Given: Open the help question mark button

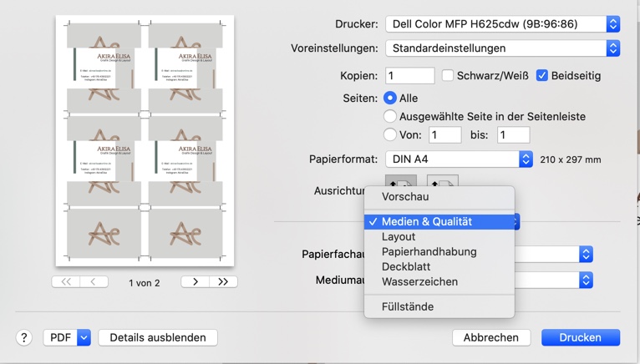Looking at the screenshot, I should click(x=24, y=337).
